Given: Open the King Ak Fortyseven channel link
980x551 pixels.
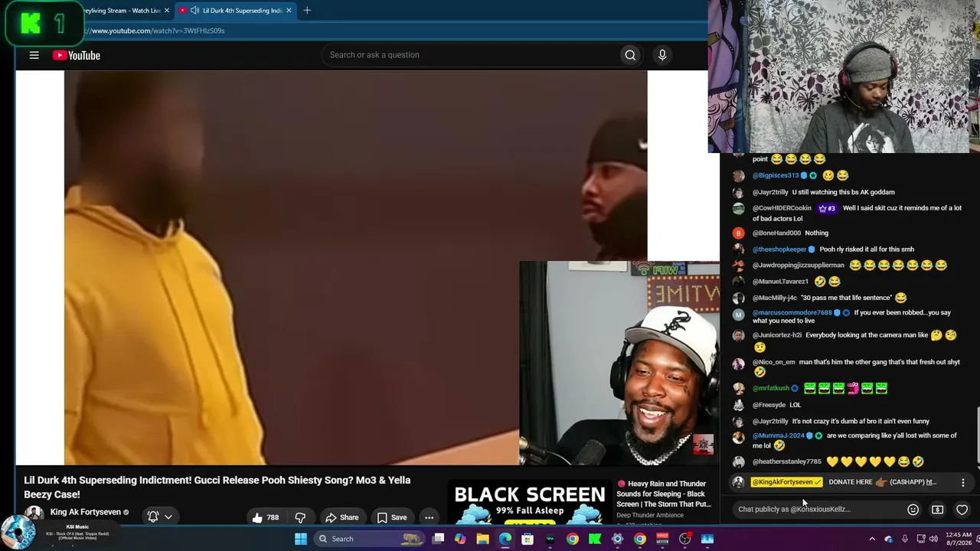Looking at the screenshot, I should 85,512.
